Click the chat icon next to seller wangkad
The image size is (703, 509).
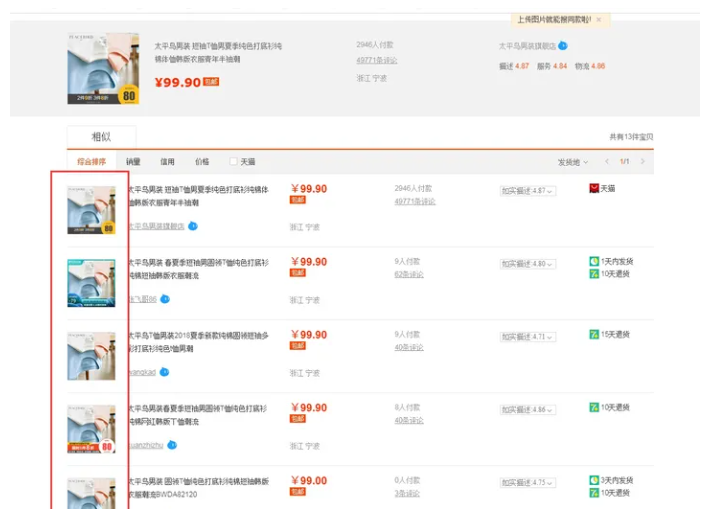click(164, 372)
